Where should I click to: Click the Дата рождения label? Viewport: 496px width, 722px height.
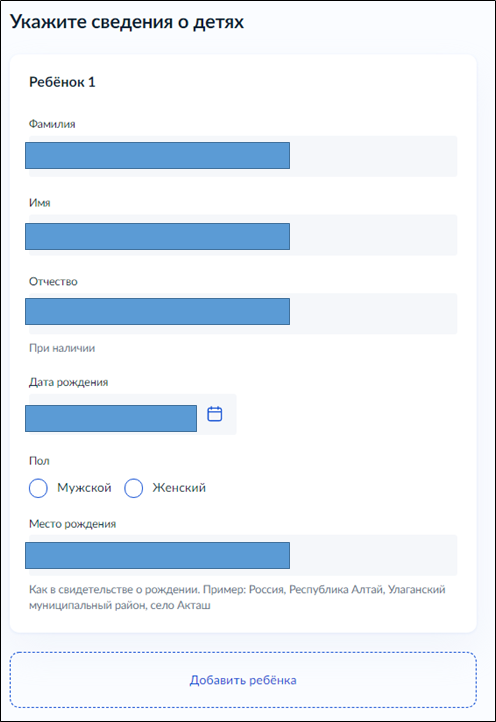pyautogui.click(x=69, y=382)
